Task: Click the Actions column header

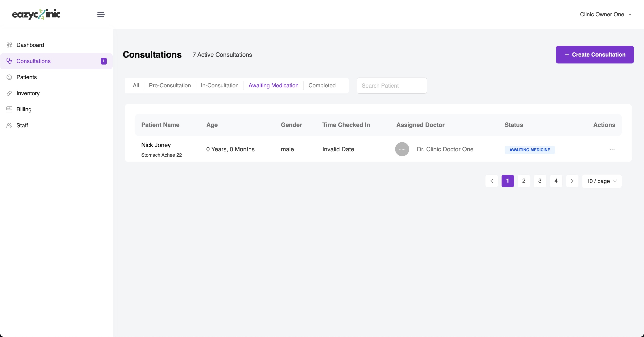Action: [x=604, y=125]
